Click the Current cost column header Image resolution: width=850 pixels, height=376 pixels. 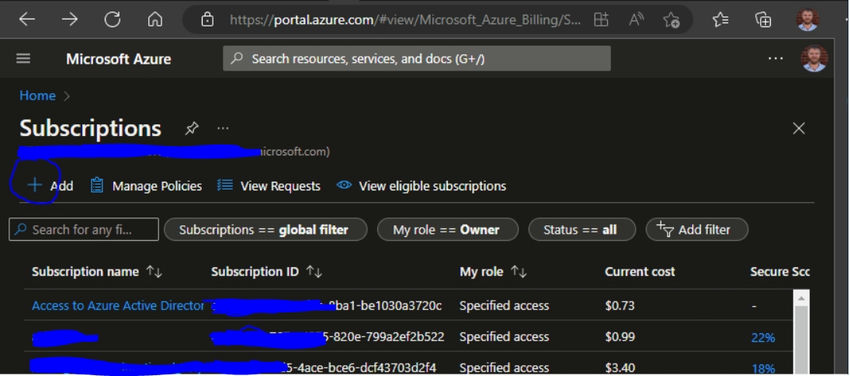coord(640,272)
